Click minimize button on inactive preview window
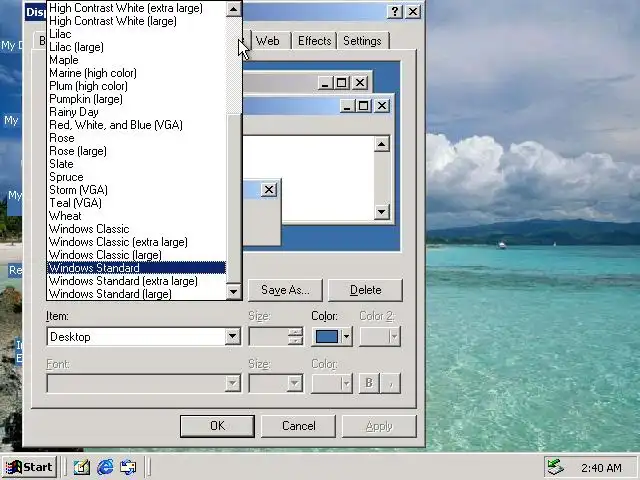 tap(325, 83)
